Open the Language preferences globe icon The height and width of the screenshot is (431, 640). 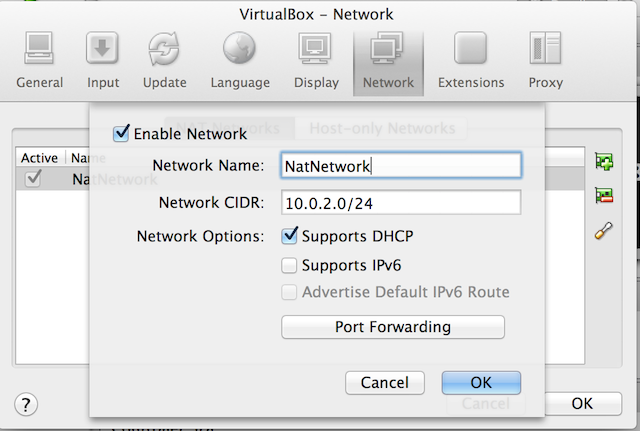[x=239, y=48]
